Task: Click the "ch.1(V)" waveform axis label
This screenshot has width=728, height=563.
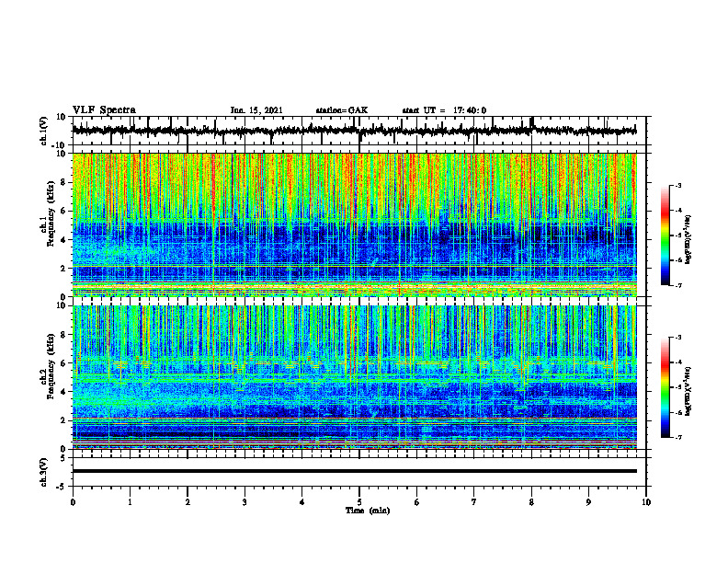Action: (44, 131)
